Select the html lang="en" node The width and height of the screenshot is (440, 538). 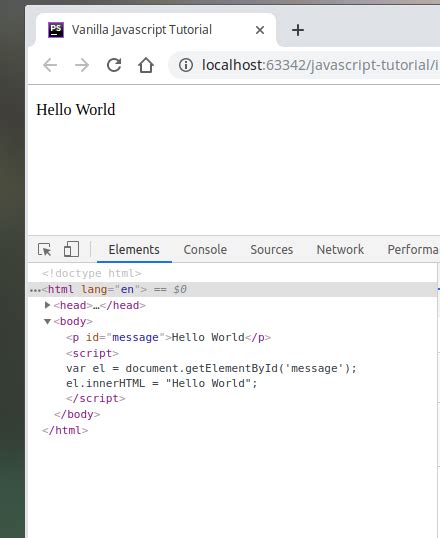(x=94, y=289)
